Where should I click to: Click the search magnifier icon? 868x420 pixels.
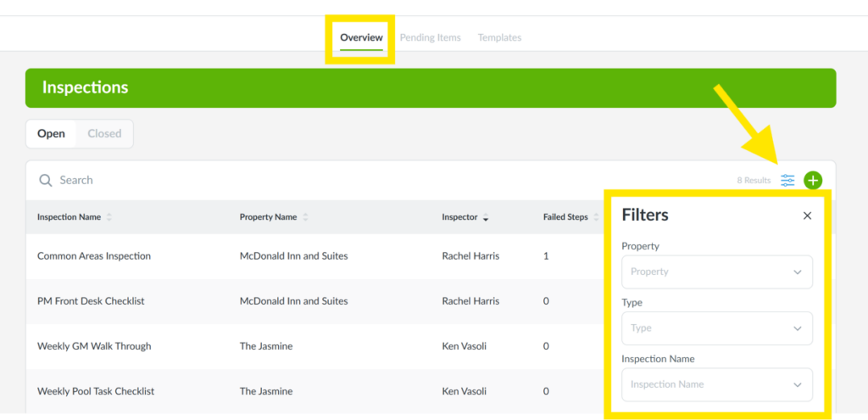pyautogui.click(x=46, y=180)
